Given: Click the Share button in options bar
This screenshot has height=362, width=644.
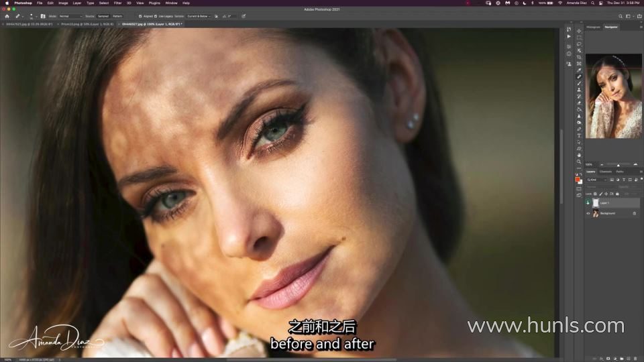Looking at the screenshot, I should pos(639,16).
